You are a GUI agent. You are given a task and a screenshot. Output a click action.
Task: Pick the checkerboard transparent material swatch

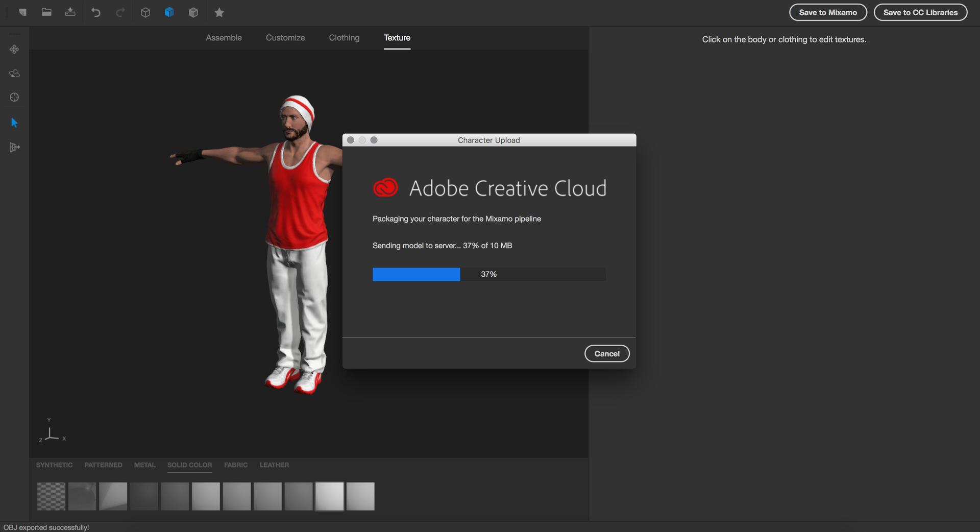click(51, 496)
